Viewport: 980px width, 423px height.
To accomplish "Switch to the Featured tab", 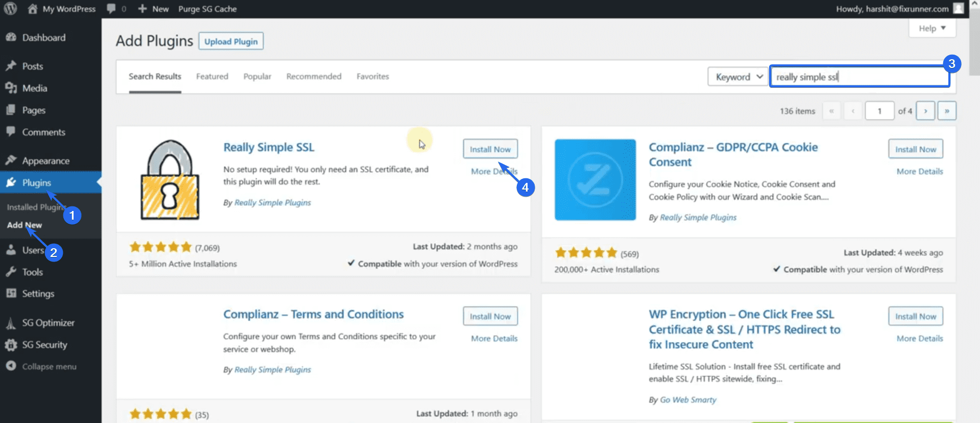I will (212, 76).
